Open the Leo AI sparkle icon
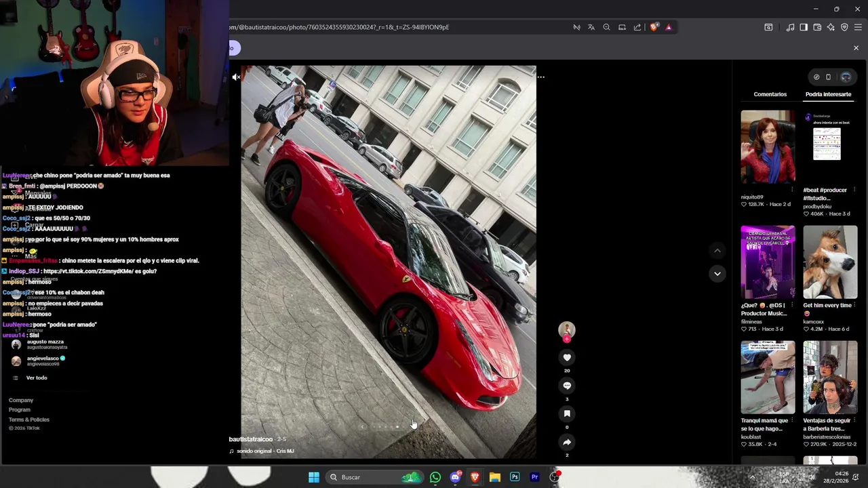The image size is (868, 488). coord(831,27)
